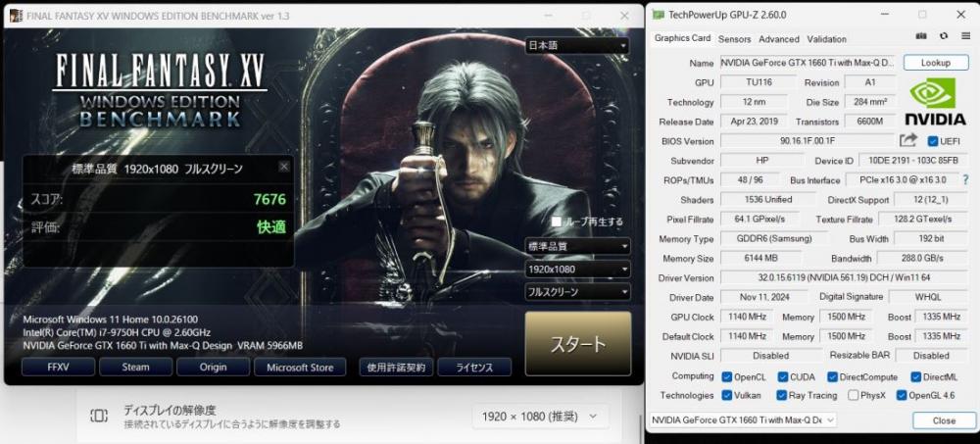980x444 pixels.
Task: Click the 快適 rating text
Action: tap(271, 227)
